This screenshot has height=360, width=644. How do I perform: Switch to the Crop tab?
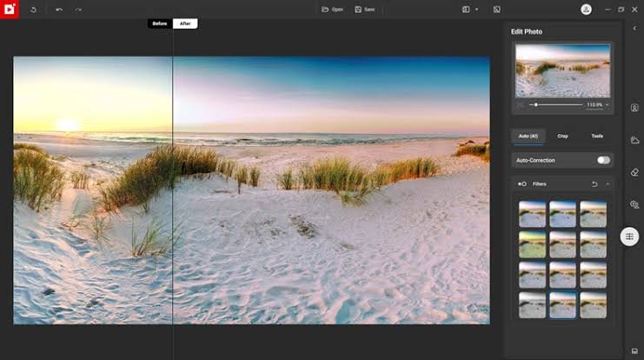coord(562,137)
